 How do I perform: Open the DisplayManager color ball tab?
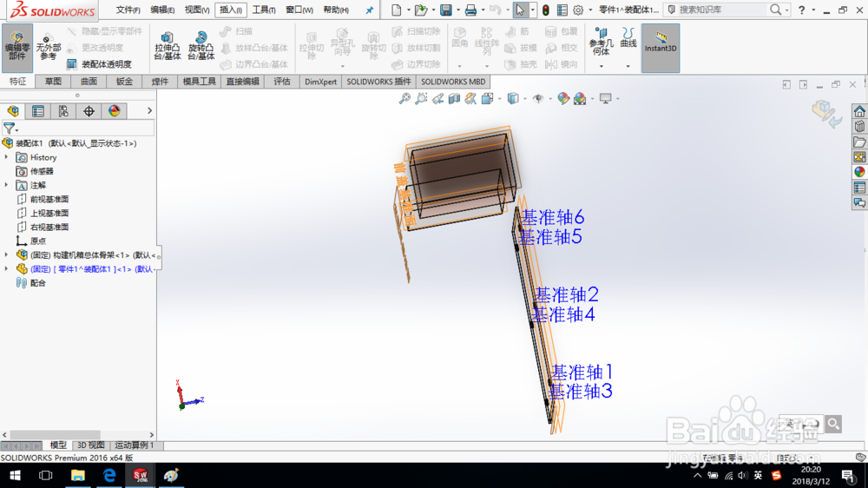point(114,111)
